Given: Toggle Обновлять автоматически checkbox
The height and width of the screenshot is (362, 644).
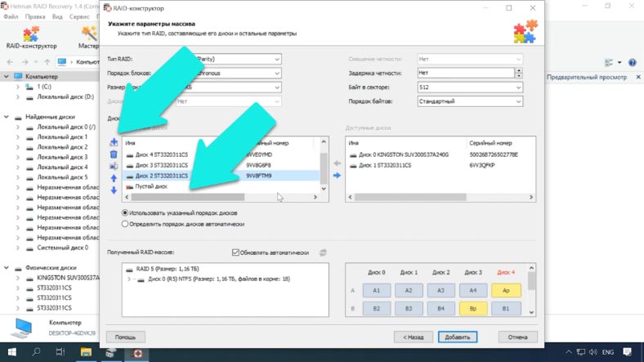Looking at the screenshot, I should tap(236, 253).
